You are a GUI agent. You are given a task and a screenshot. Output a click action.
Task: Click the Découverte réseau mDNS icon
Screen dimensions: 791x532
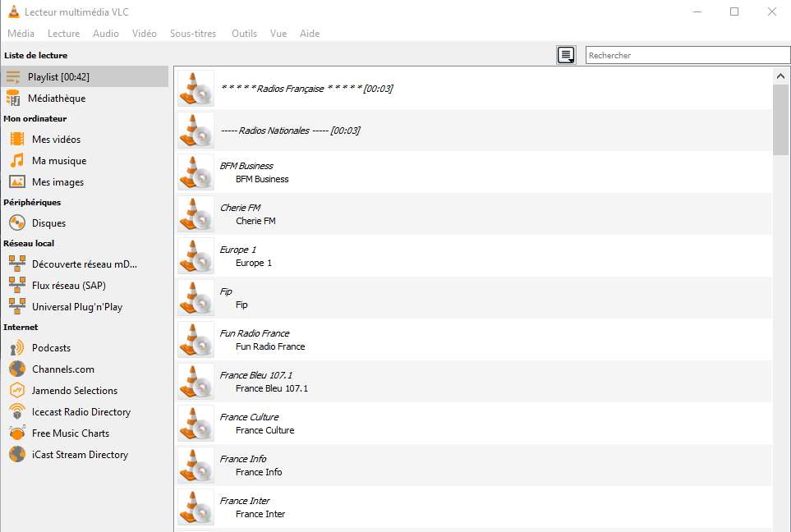point(17,264)
